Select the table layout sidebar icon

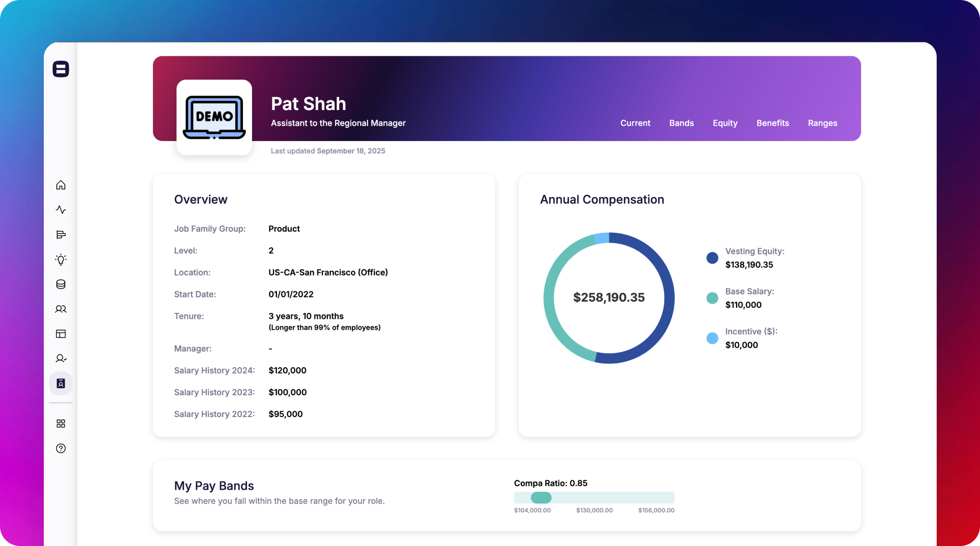pos(61,334)
